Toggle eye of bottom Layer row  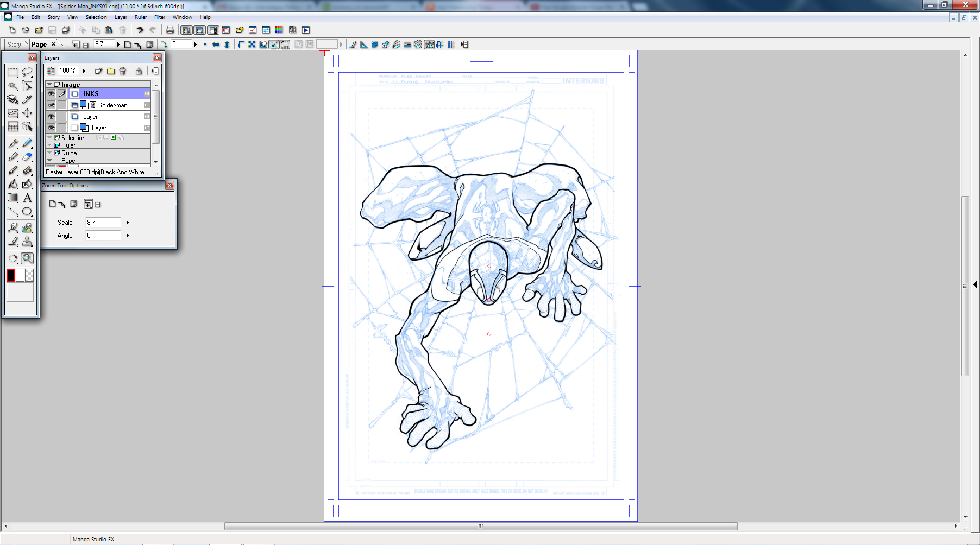tap(51, 128)
